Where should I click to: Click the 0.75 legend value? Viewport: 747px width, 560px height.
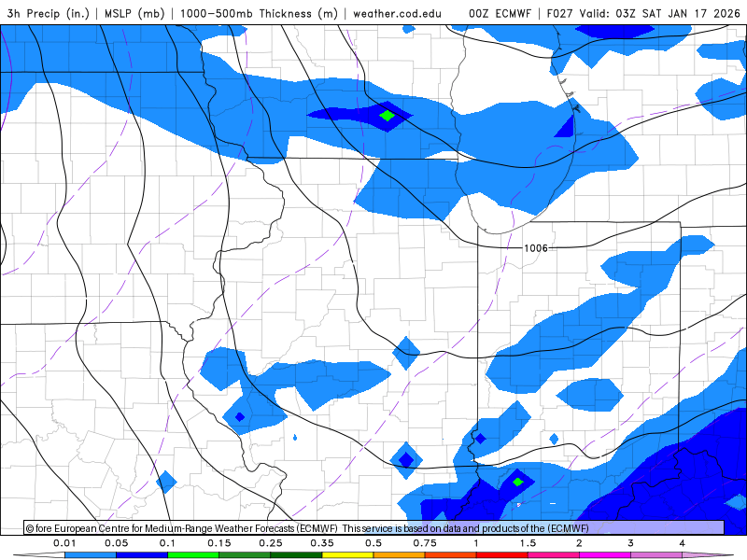point(425,543)
